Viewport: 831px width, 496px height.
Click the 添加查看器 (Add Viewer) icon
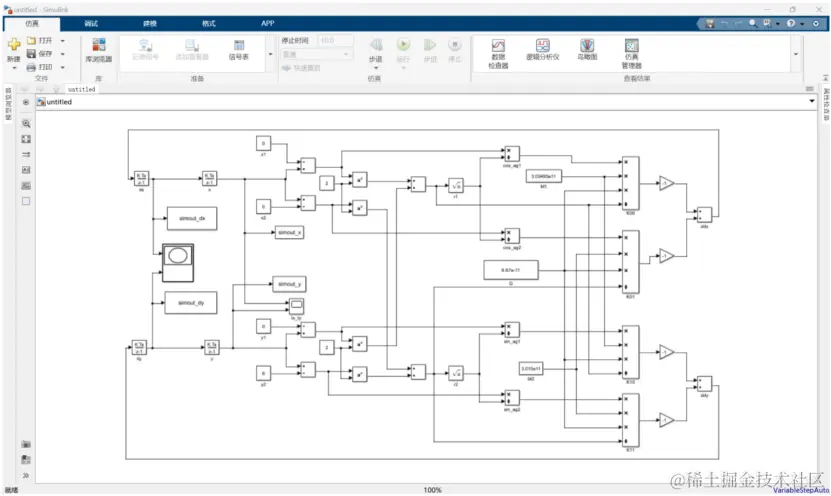pos(192,45)
